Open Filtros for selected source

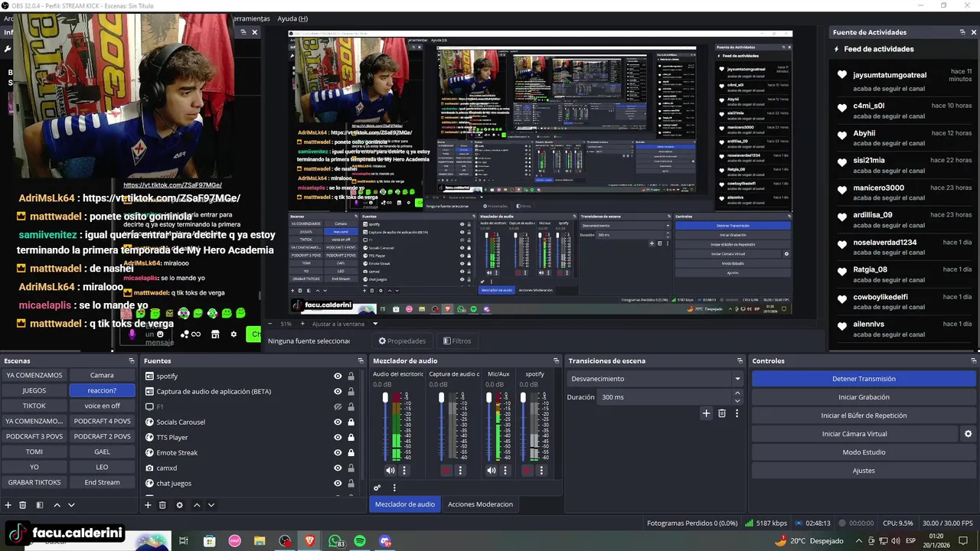coord(457,341)
